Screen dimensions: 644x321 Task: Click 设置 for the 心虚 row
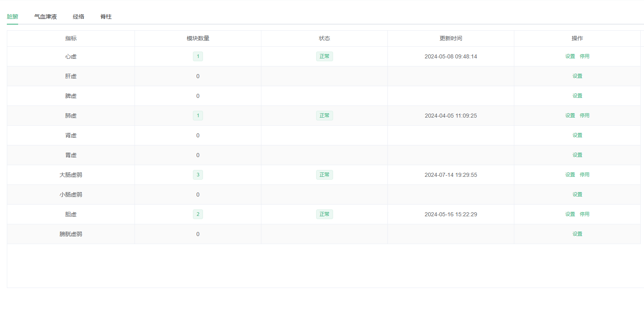[570, 56]
